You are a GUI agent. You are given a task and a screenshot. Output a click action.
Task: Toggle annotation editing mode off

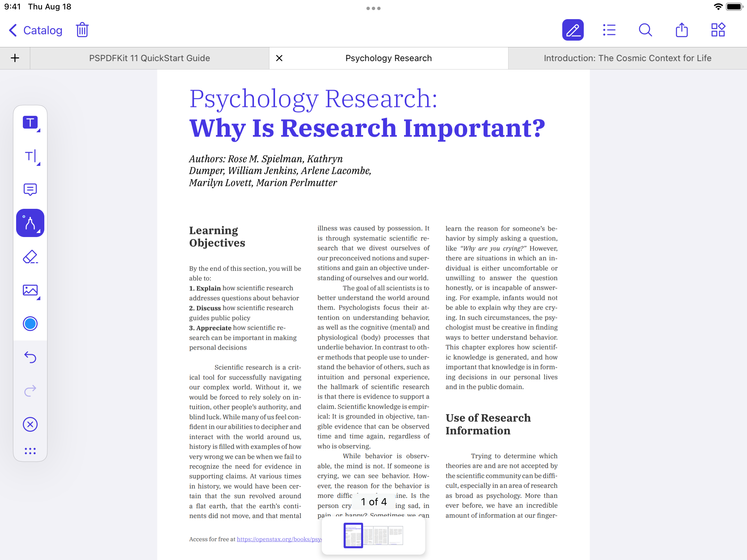[573, 30]
